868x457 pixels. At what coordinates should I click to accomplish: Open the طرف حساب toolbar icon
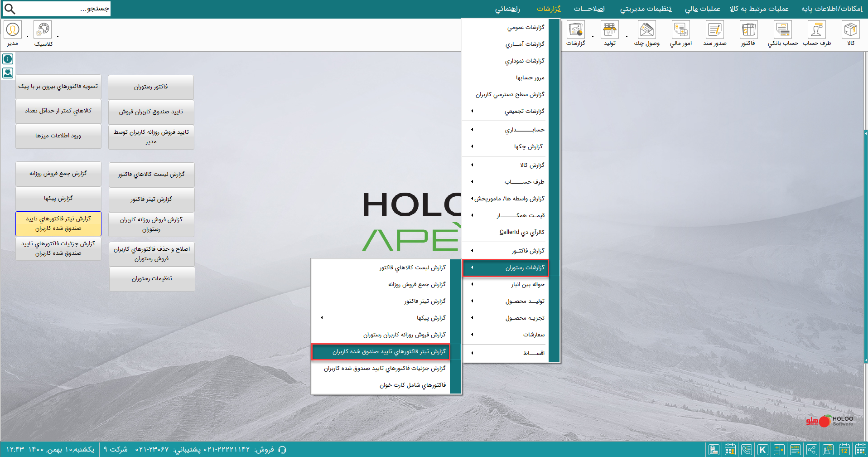click(816, 30)
